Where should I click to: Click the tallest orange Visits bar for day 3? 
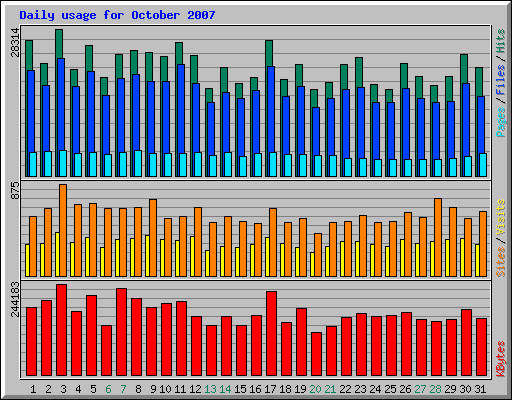point(63,230)
